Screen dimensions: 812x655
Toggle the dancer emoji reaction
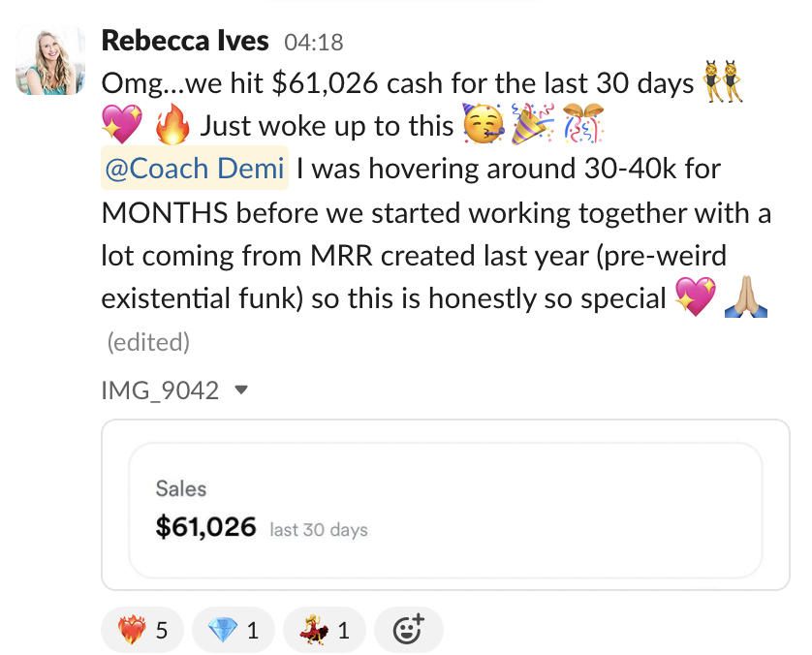coord(324,631)
